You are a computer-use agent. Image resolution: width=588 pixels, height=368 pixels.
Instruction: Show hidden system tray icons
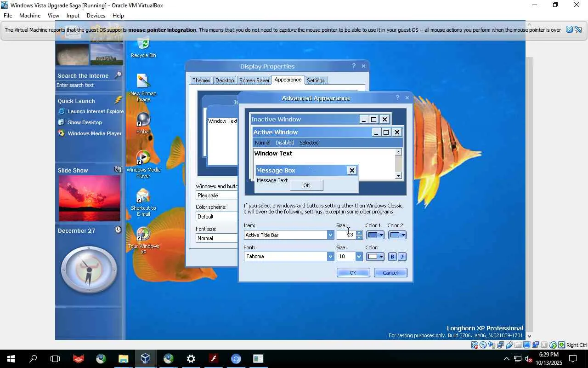pyautogui.click(x=507, y=359)
